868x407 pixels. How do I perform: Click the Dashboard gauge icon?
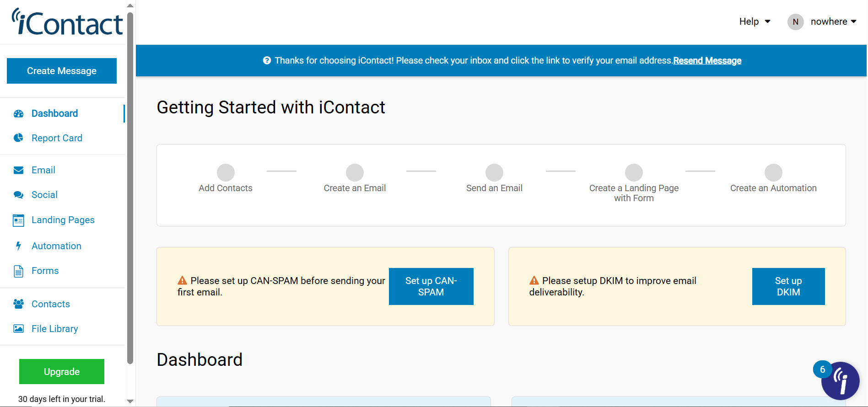click(18, 113)
